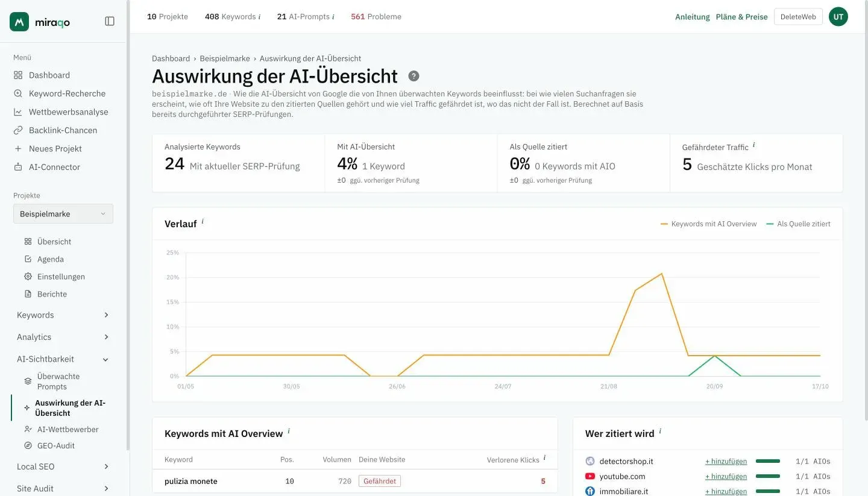Collapse the AI-Sichtbarkeit section
Viewport: 868px width, 496px height.
click(63, 359)
